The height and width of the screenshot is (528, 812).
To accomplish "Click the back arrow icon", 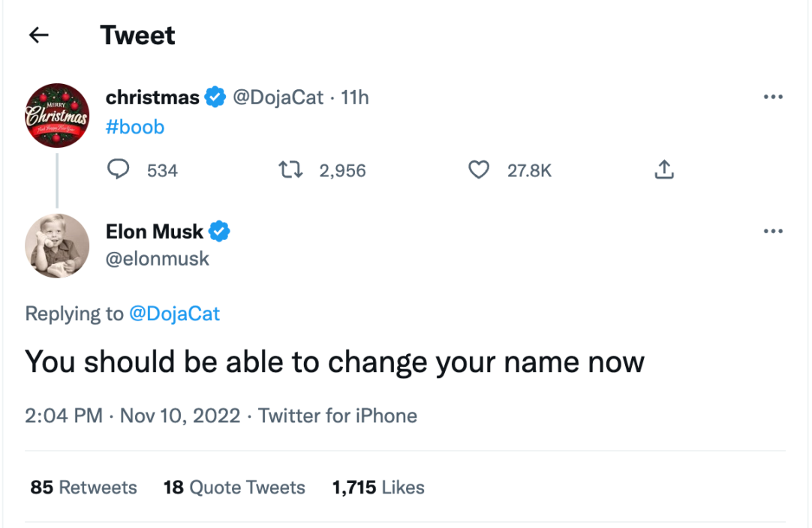I will point(38,35).
